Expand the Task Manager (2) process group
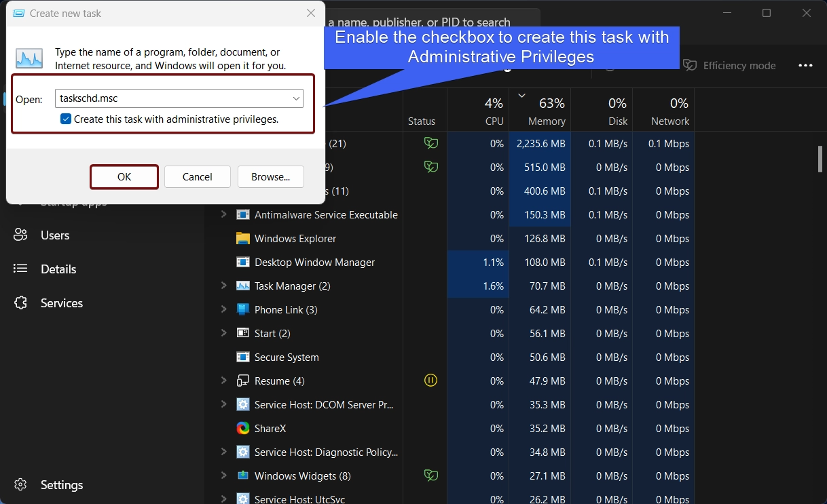Screen dimensions: 827x504 coord(223,286)
